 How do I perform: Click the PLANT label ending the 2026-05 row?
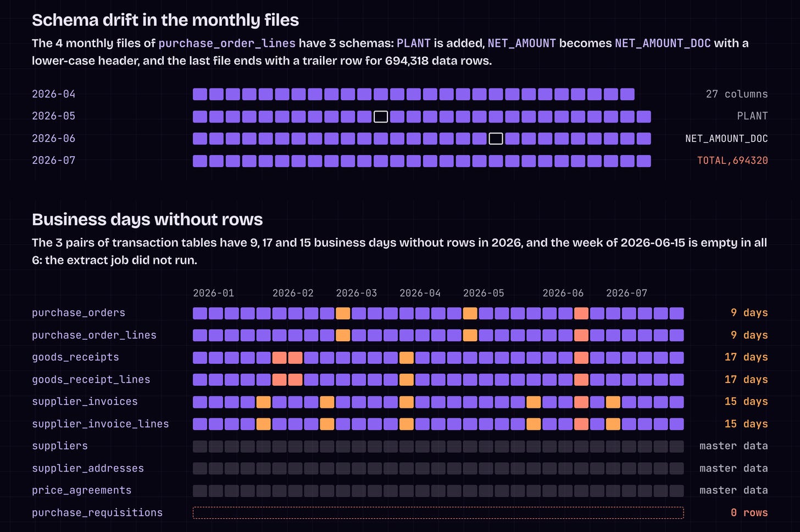coord(752,116)
